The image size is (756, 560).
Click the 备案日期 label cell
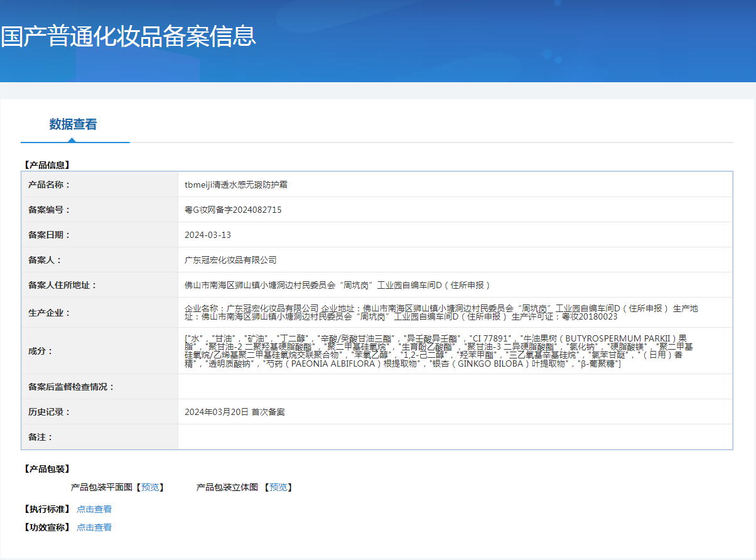tap(100, 235)
